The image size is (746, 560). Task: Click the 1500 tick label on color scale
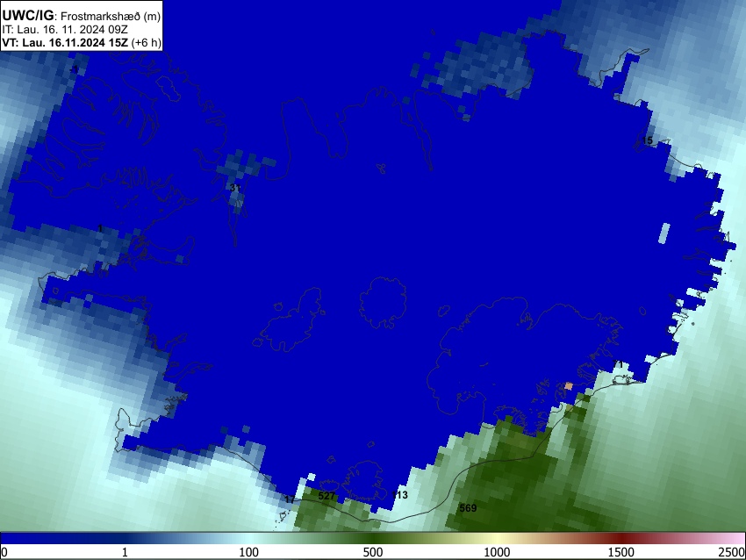[620, 552]
